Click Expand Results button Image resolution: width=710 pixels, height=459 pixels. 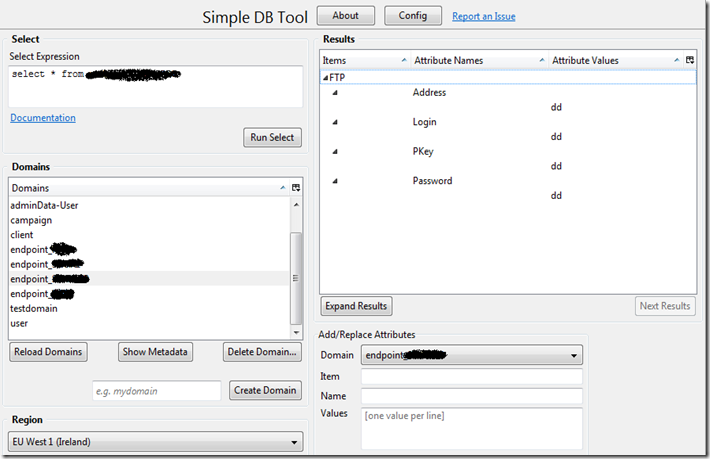tap(356, 306)
